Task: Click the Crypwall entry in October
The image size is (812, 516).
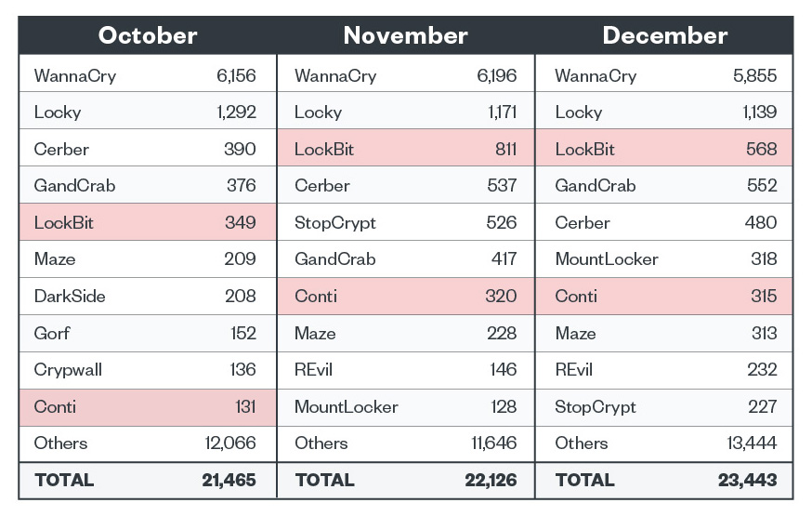Action: (68, 369)
